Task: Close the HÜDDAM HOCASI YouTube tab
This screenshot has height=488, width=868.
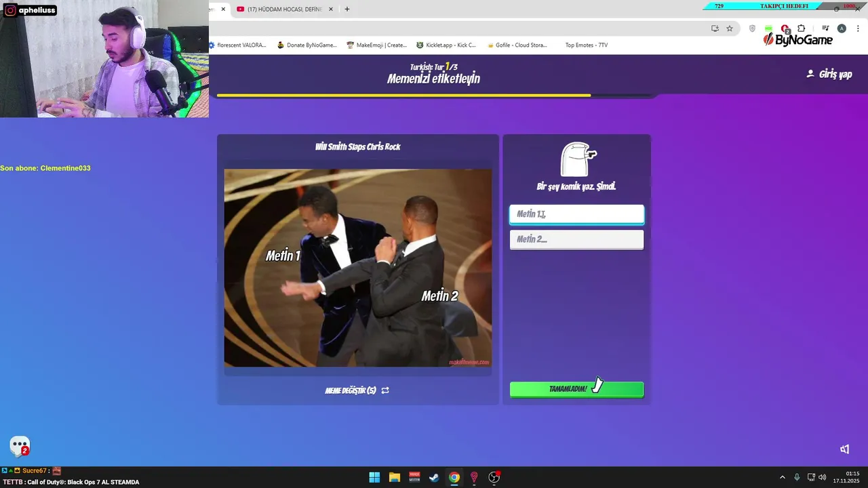Action: tap(331, 9)
